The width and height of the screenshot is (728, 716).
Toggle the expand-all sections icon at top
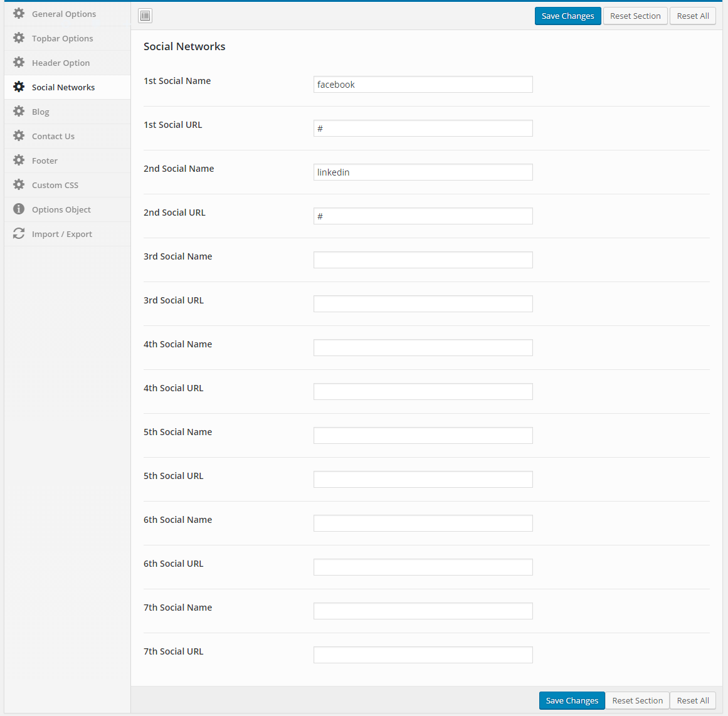145,16
